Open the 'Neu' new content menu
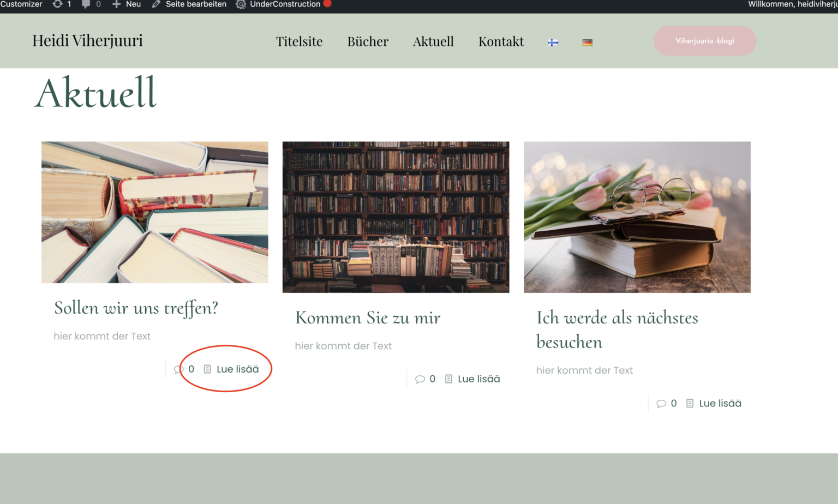Viewport: 838px width, 504px height. [127, 4]
